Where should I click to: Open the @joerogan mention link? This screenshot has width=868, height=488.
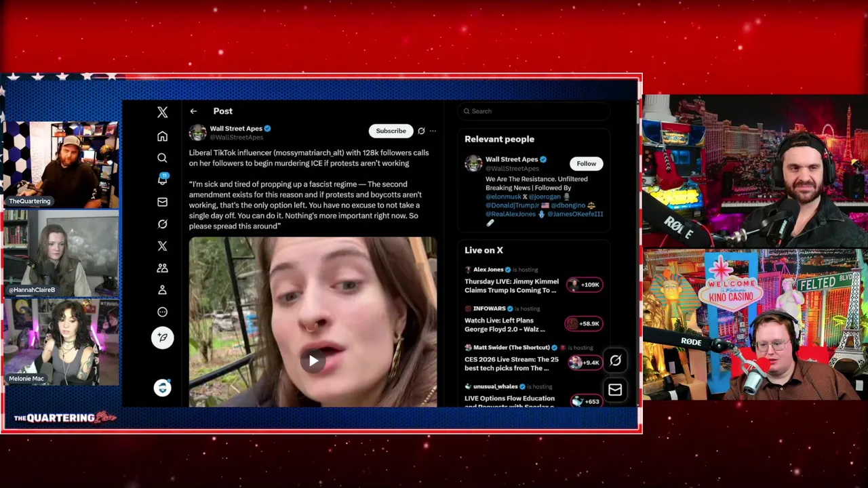click(x=545, y=197)
